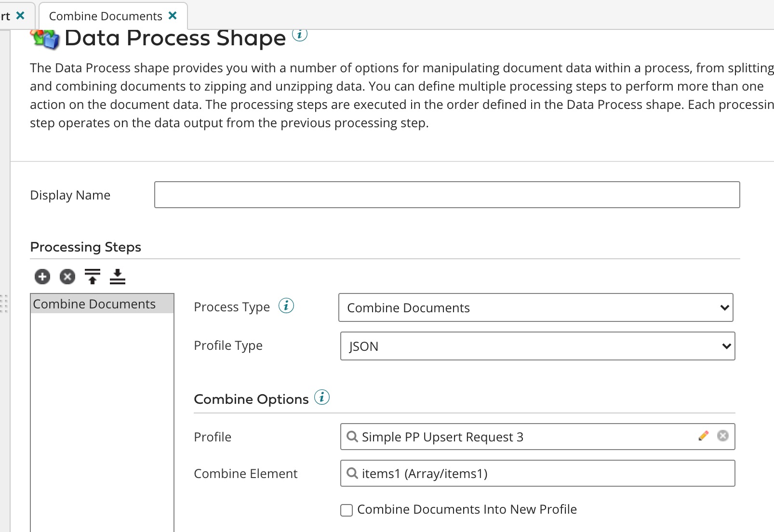Switch to the Combine Documents tab
774x532 pixels.
point(106,15)
